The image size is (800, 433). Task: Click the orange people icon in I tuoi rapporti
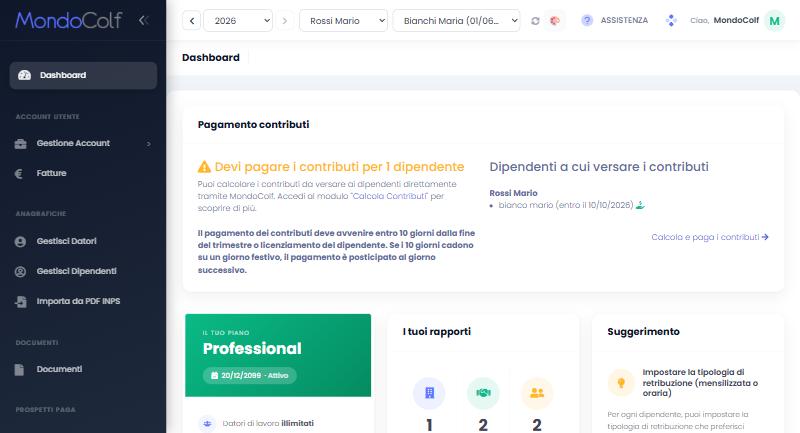[x=537, y=393]
